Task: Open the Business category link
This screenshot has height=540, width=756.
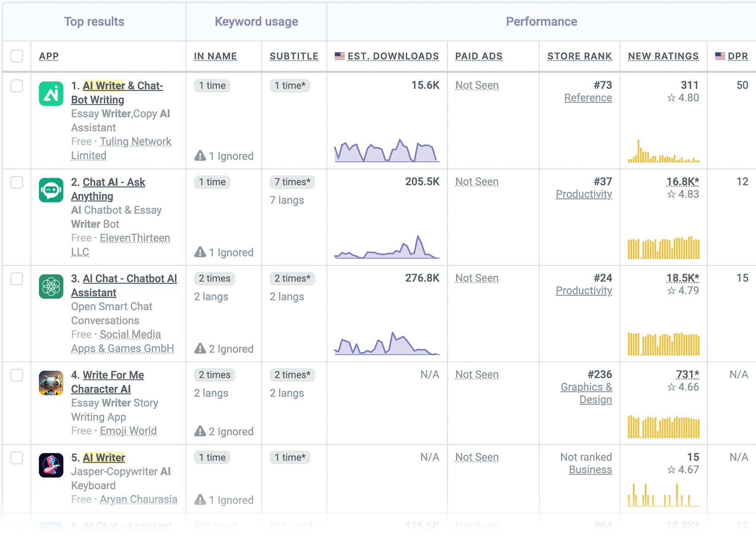Action: pyautogui.click(x=590, y=470)
